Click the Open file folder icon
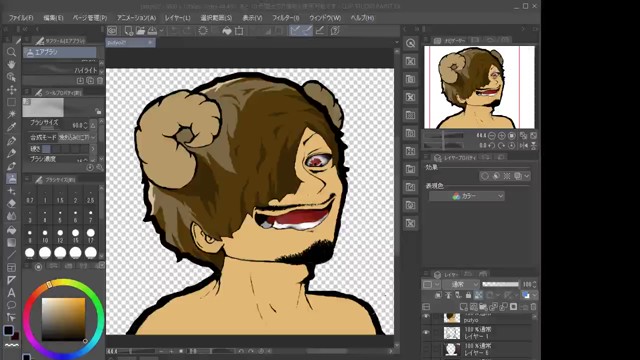Screen dimensions: 640x360 140,31
